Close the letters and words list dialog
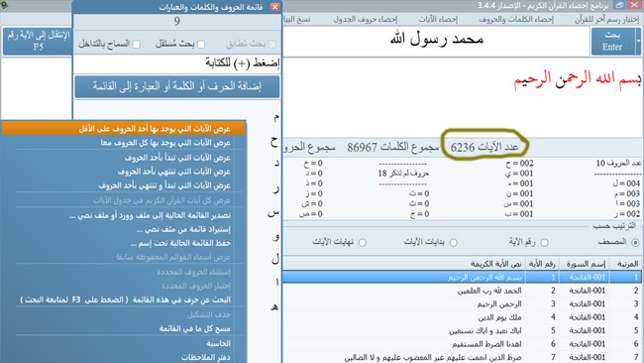Screen dimensions: 644x363 click(x=274, y=7)
